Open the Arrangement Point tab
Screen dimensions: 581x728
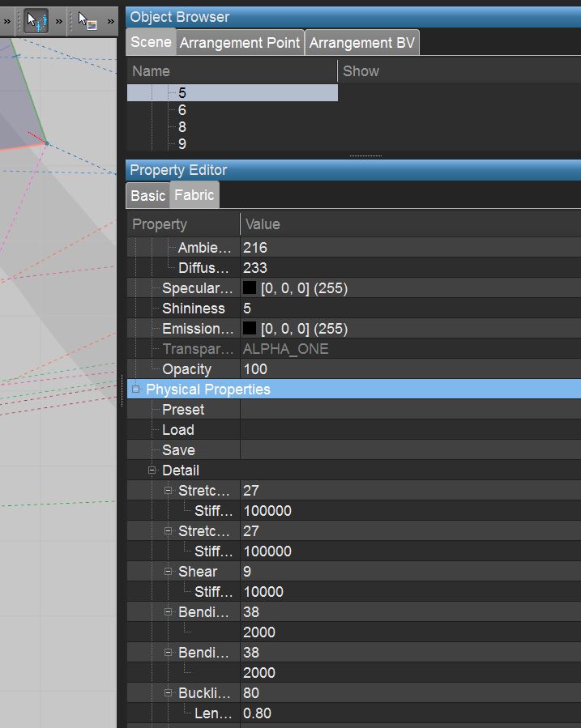pos(240,43)
